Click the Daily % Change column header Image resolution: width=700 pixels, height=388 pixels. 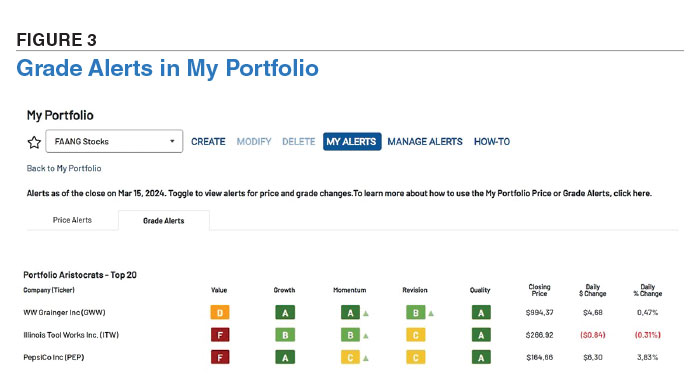(x=648, y=290)
